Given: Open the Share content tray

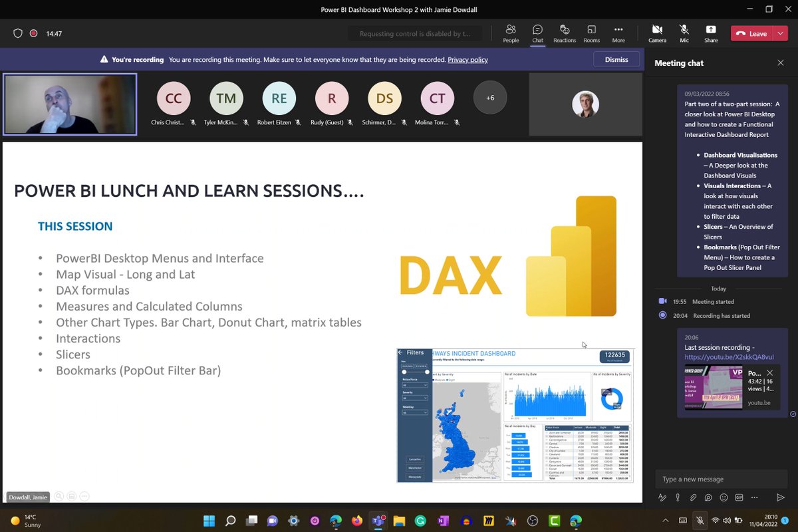Looking at the screenshot, I should tap(711, 33).
